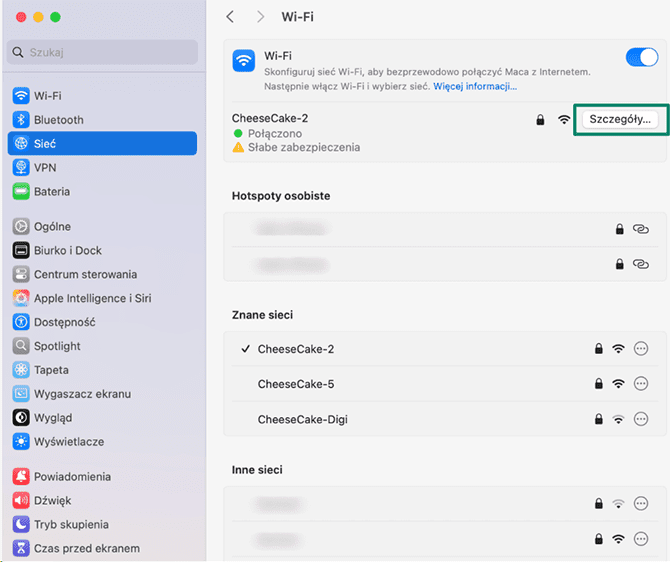Select Apple Intelligence i Siri

(x=92, y=299)
